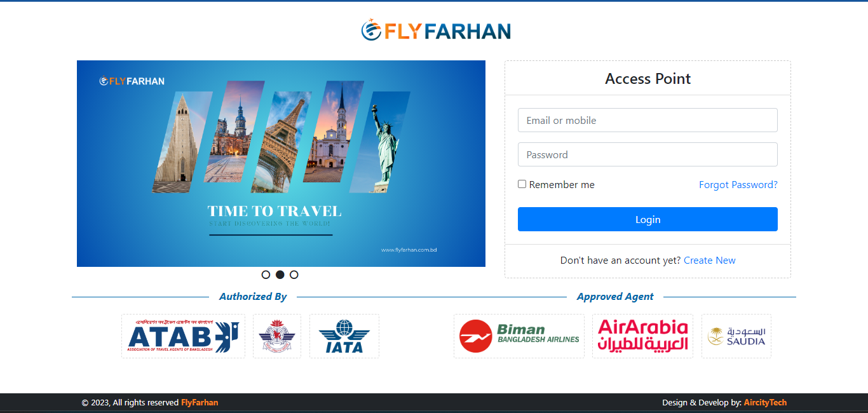This screenshot has width=868, height=413.
Task: Switch to the first carousel slide dot
Action: [266, 274]
